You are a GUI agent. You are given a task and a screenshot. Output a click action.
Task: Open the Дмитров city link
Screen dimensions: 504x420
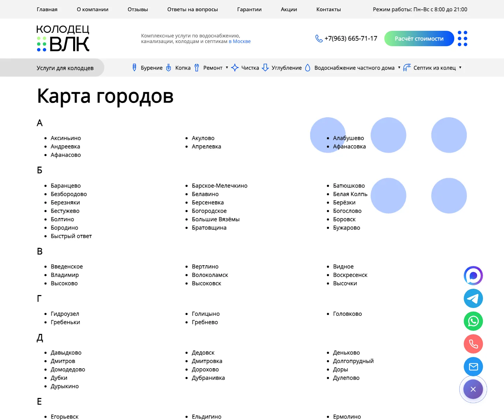click(63, 361)
